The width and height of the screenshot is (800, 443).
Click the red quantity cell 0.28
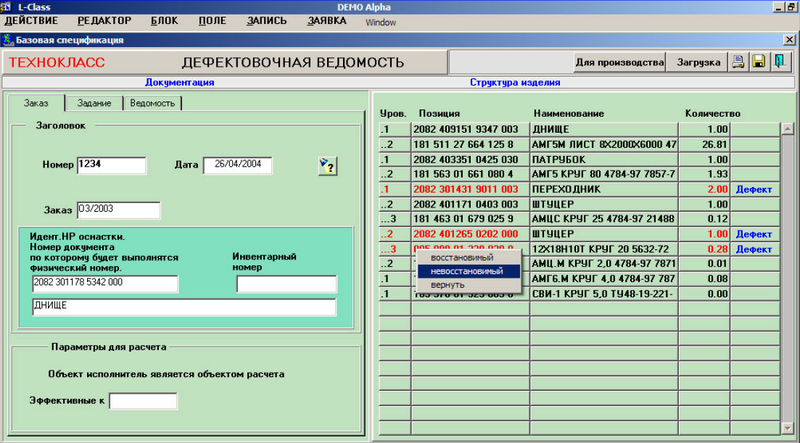coord(704,249)
